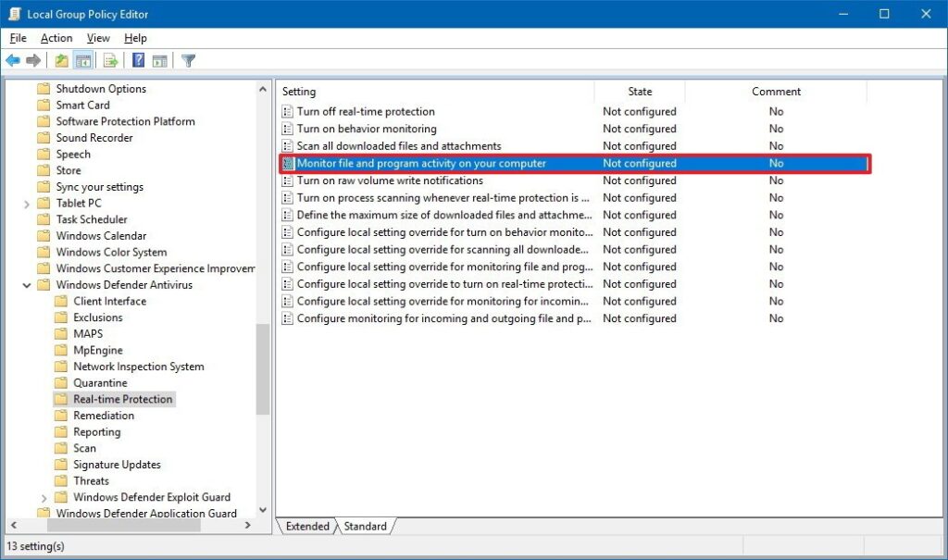Select the Client Interface tree item
The image size is (948, 560).
click(109, 301)
